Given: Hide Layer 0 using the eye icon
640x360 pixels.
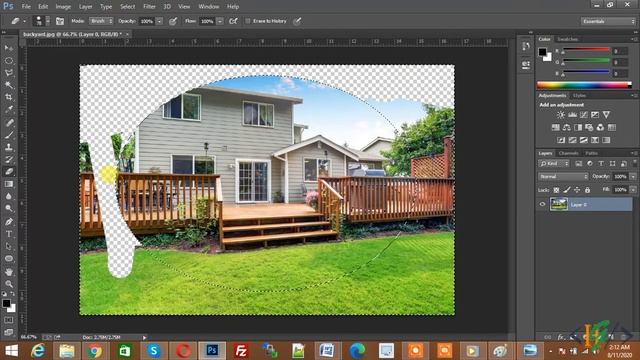Looking at the screenshot, I should point(542,204).
